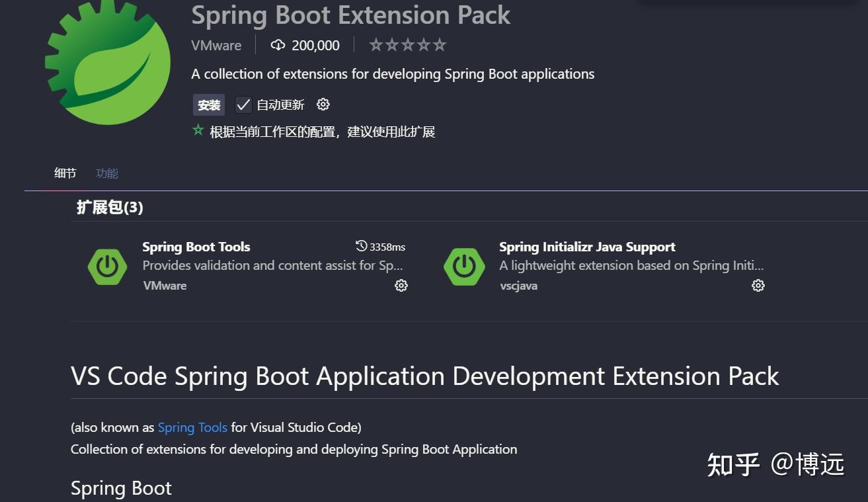The height and width of the screenshot is (502, 868).
Task: Click the Spring Boot subheading at the bottom
Action: [x=121, y=488]
